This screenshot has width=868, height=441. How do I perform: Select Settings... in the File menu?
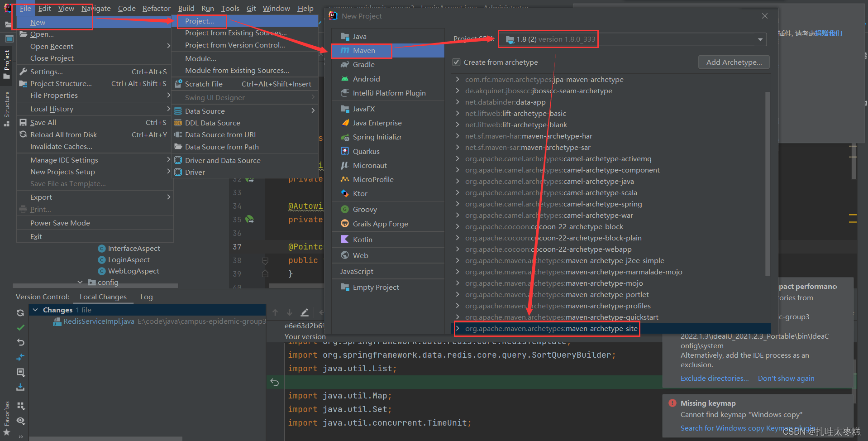(95, 72)
